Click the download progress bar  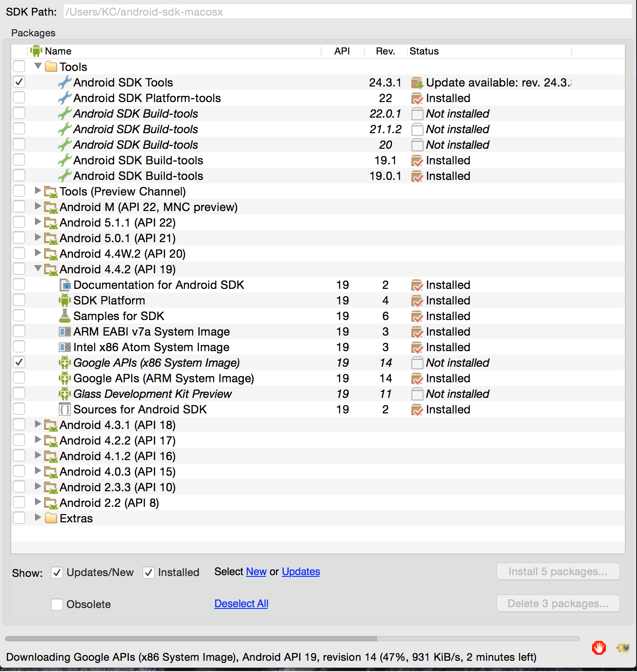293,639
